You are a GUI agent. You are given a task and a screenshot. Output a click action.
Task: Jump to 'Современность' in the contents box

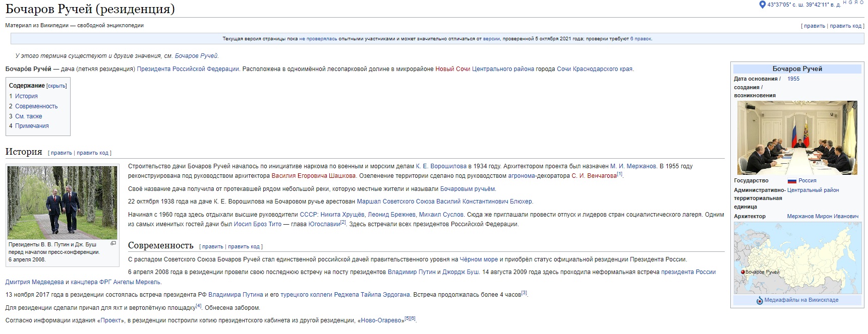coord(36,106)
